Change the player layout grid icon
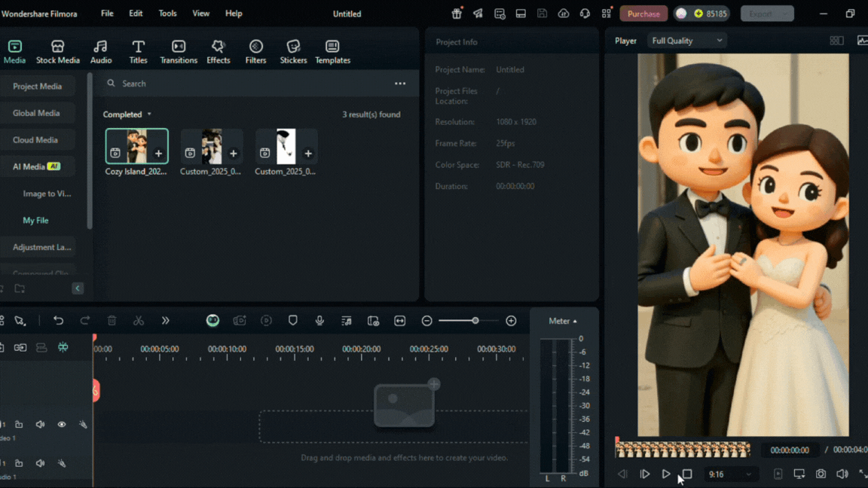The width and height of the screenshot is (868, 488). coord(836,41)
